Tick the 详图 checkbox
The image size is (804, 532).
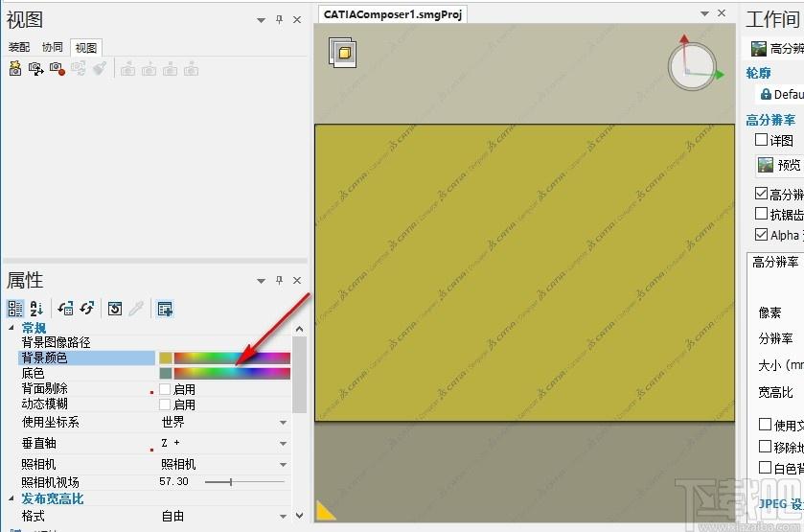pyautogui.click(x=762, y=140)
